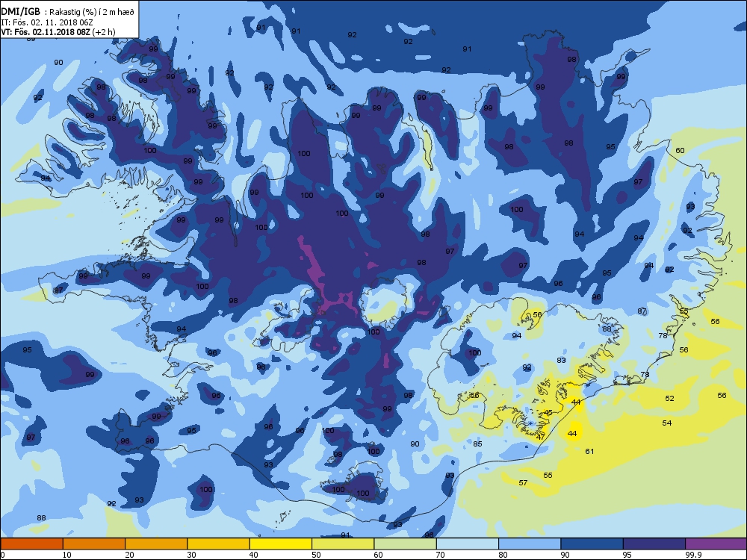Pick the navy 95–99.9 legend swatch
Screen dimensions: 747x560
(654, 544)
